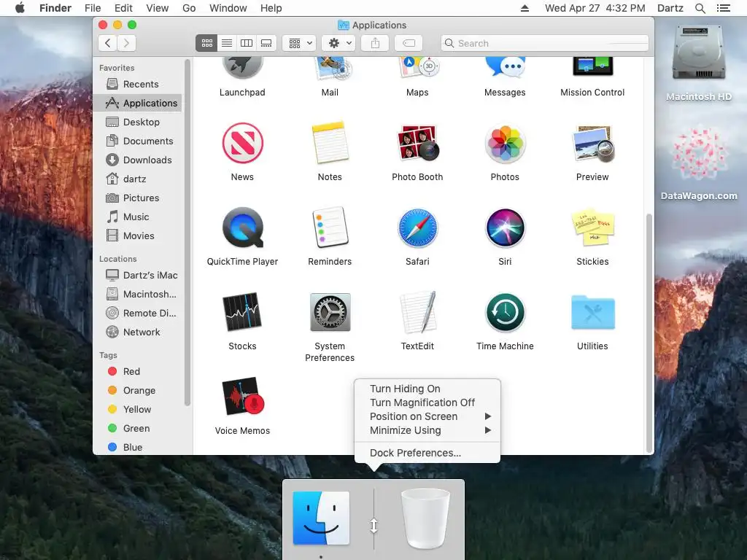The height and width of the screenshot is (560, 747).
Task: Switch to list view in toolbar
Action: [227, 43]
